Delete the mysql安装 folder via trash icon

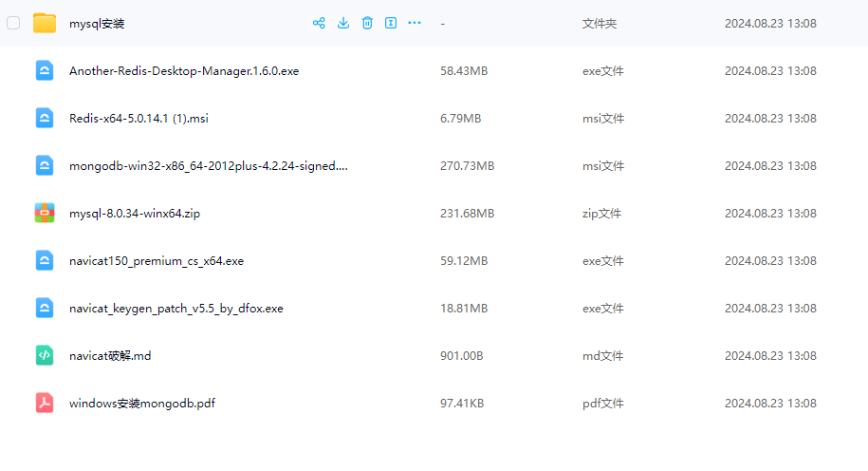click(367, 23)
